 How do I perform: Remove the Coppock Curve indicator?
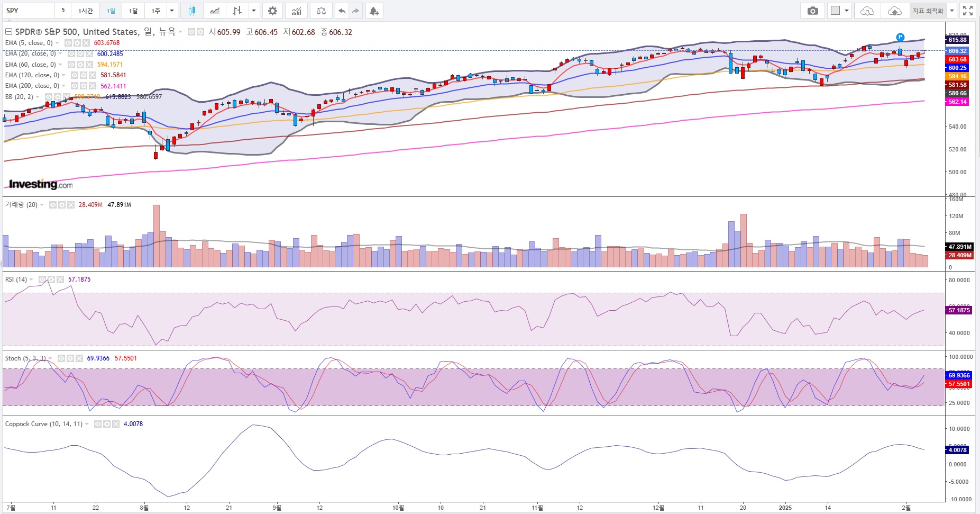(x=115, y=424)
